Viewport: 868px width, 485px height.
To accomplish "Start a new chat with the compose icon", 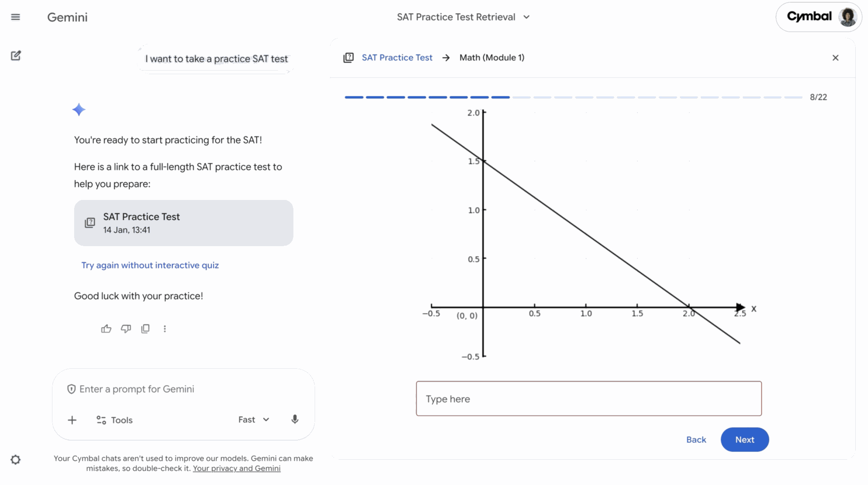I will [x=16, y=56].
